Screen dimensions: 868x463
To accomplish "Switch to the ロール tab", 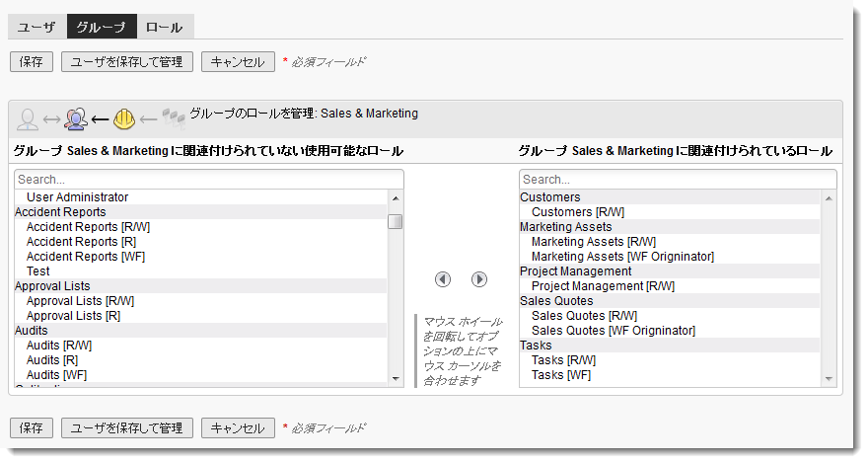I will (165, 27).
